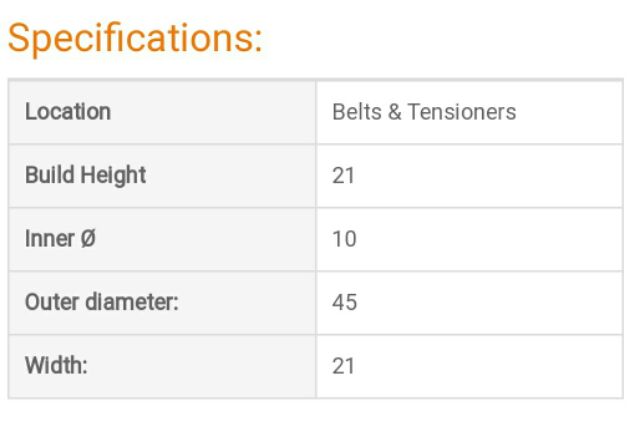Click the Width value 21

[x=344, y=367]
